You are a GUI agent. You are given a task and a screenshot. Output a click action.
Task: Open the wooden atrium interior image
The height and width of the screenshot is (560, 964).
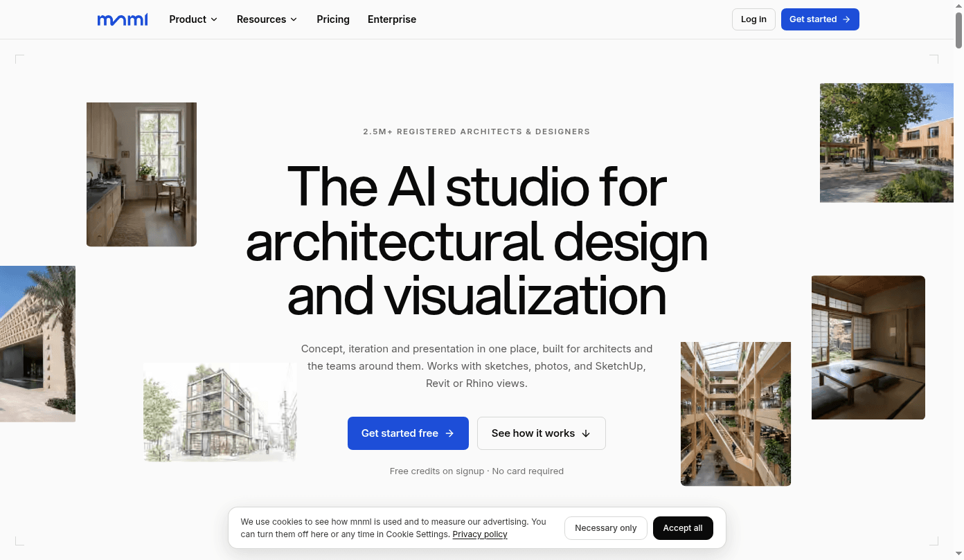coord(735,414)
